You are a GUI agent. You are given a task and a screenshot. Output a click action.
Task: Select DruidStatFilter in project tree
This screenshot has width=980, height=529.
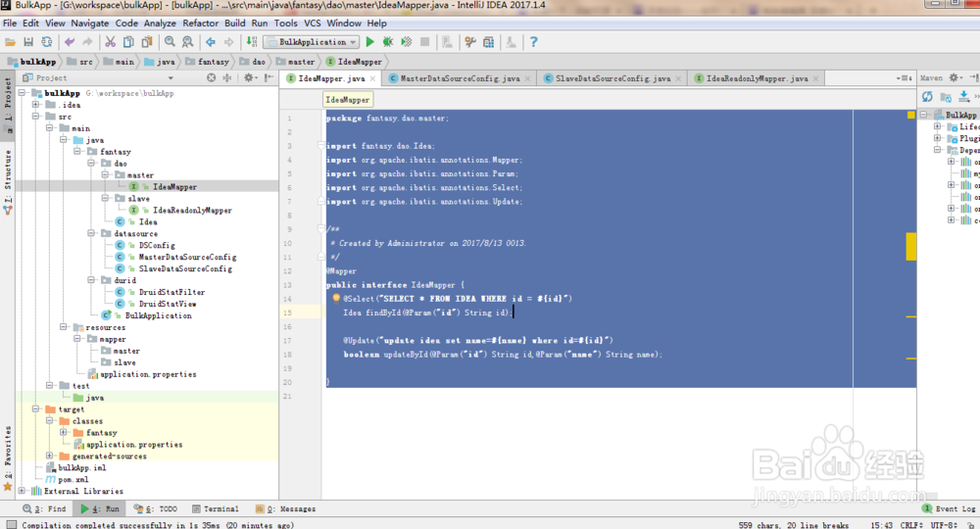point(171,292)
